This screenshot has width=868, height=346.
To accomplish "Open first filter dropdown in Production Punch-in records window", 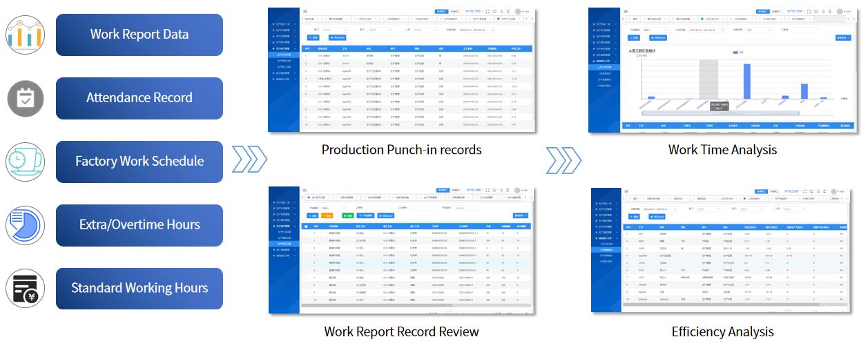I will (334, 30).
